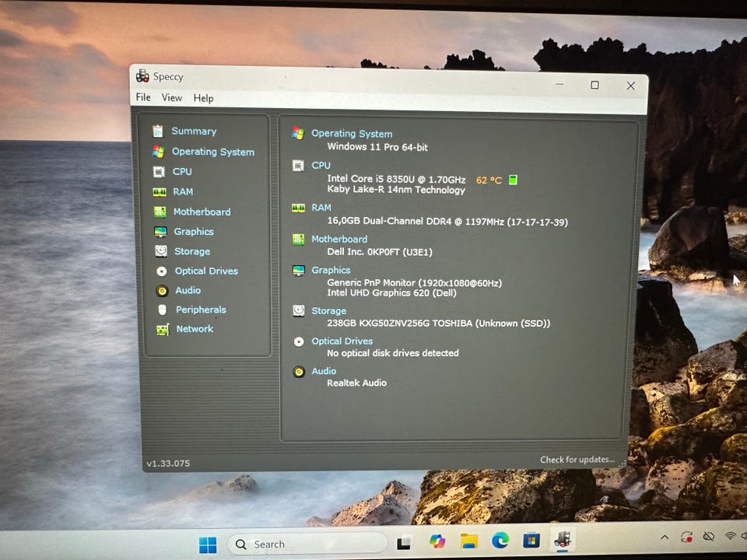
Task: Click the Motherboard icon in sidebar
Action: pos(160,212)
